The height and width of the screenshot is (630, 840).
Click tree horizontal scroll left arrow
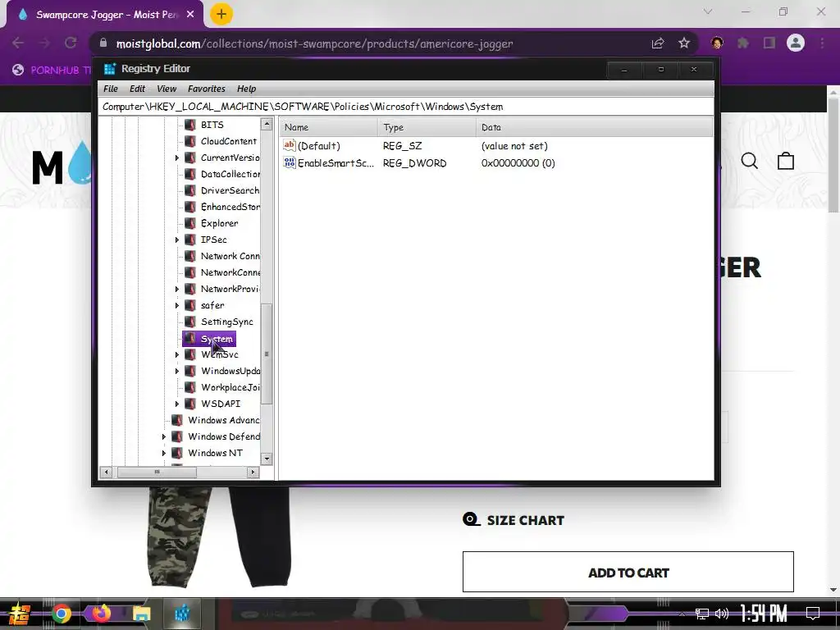106,472
